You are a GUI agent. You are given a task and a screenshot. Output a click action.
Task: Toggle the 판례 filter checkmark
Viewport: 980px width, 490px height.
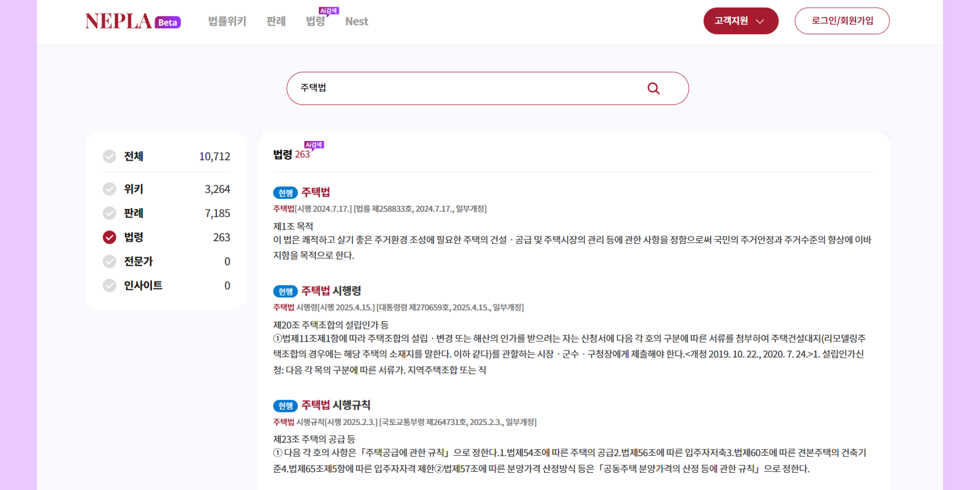pyautogui.click(x=109, y=213)
